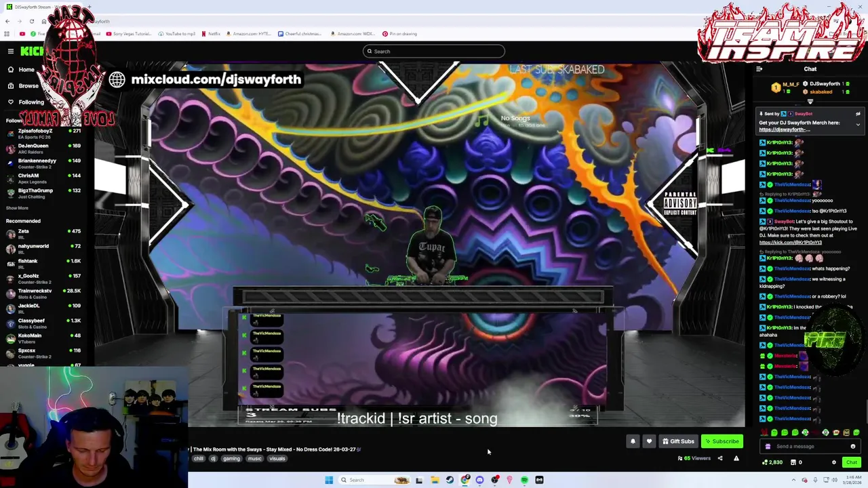
Task: Open Spotify from the taskbar
Action: pos(524,480)
